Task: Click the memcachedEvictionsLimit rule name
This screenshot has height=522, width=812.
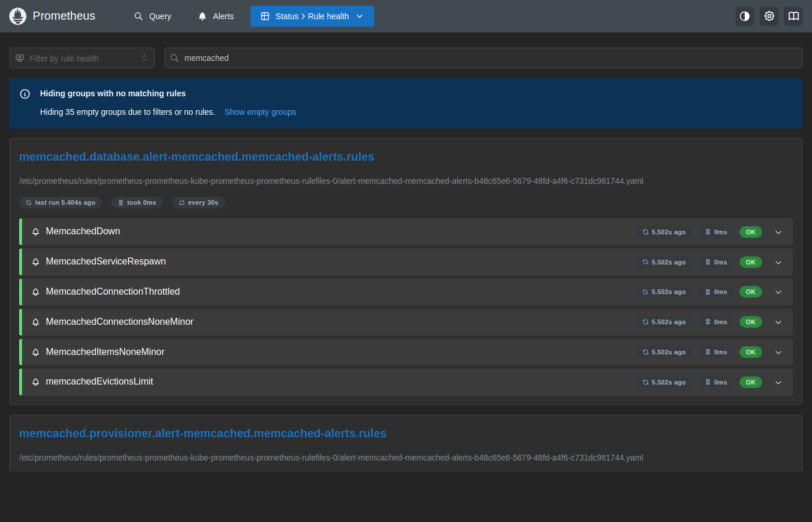Action: click(x=99, y=382)
